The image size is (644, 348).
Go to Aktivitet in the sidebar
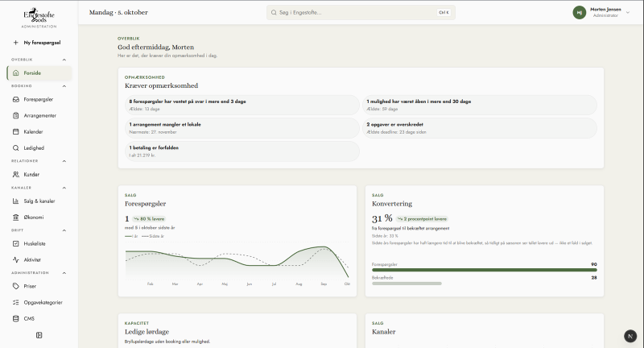pos(39,259)
